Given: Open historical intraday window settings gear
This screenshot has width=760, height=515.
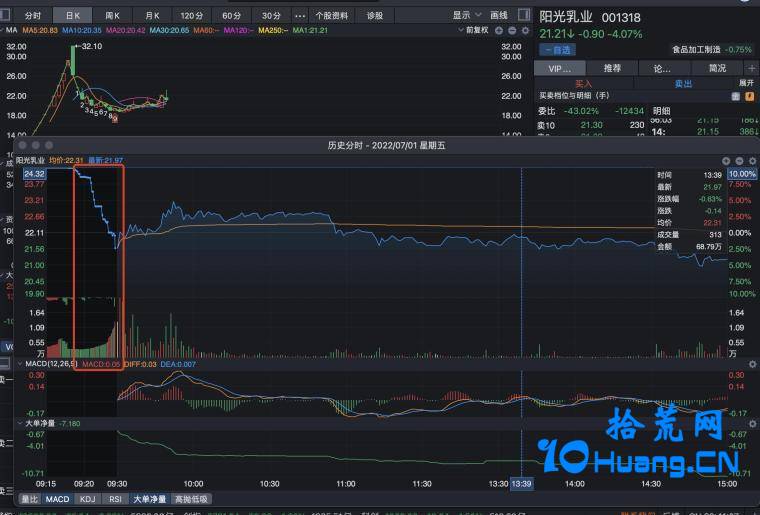Looking at the screenshot, I should 753,161.
